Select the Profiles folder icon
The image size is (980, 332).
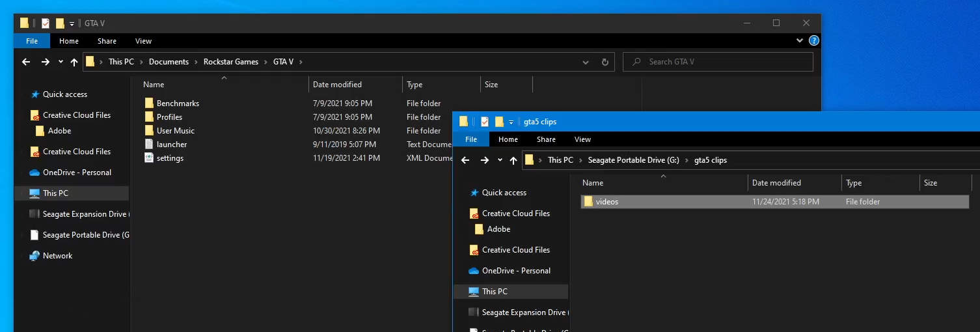pos(149,117)
